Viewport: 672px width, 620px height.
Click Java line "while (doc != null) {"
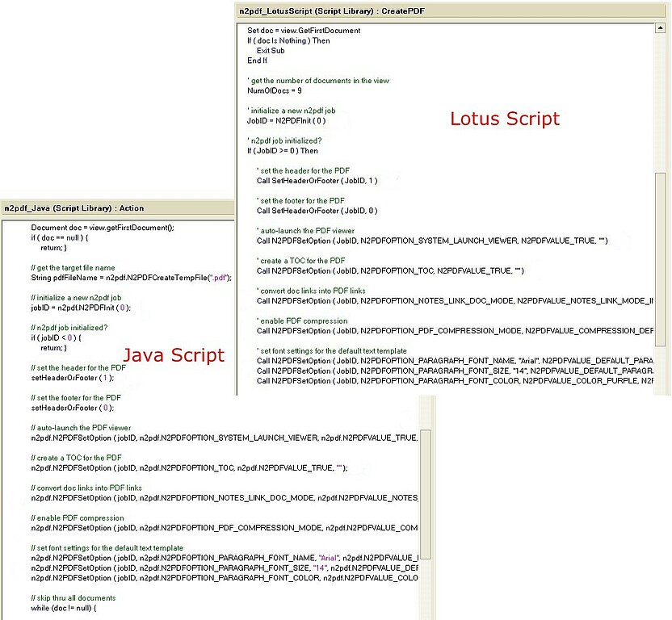pyautogui.click(x=64, y=608)
